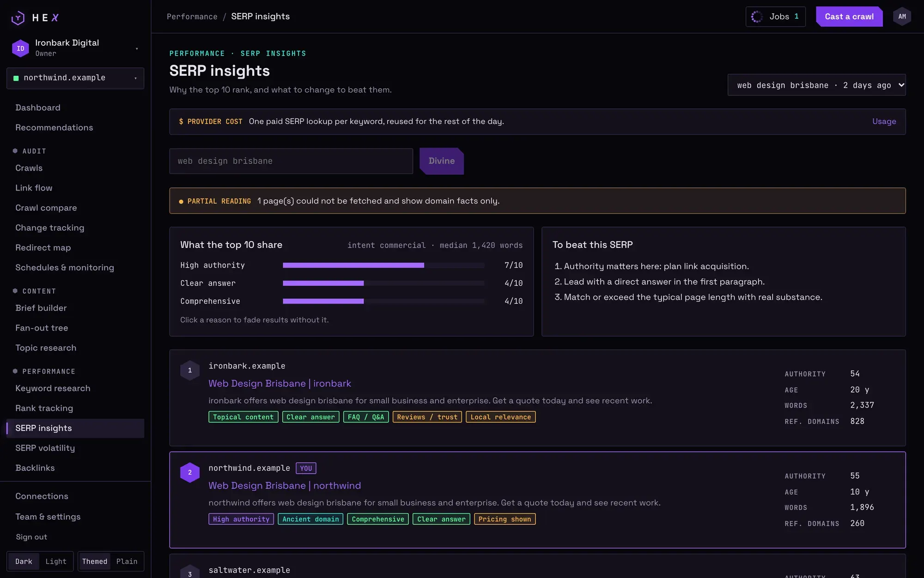This screenshot has width=924, height=578.
Task: Go to Crawl compare
Action: coord(75,208)
